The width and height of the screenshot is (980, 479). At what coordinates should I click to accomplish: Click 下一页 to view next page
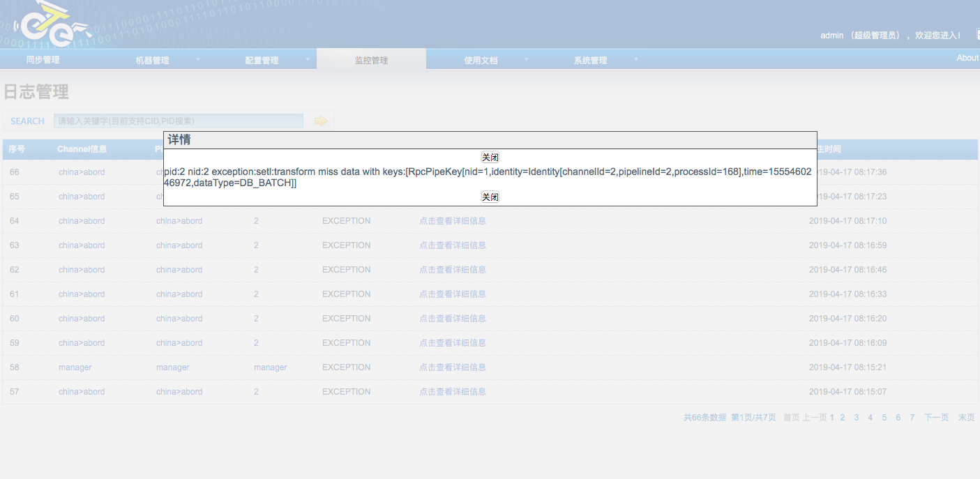pos(935,417)
